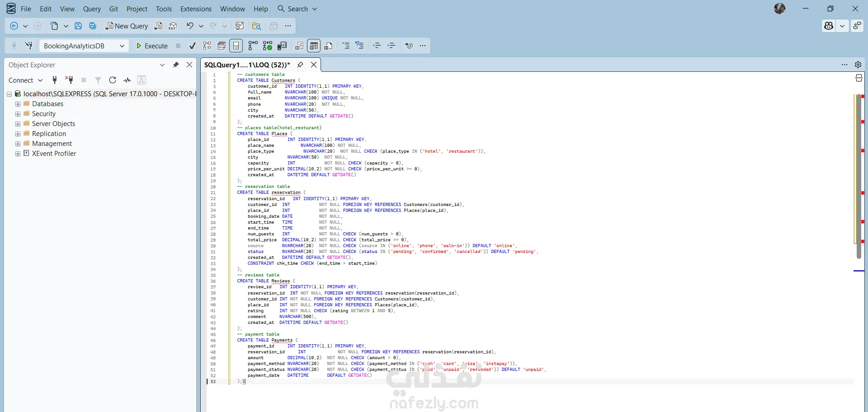
Task: Click the editor's vertical scrollbar thumb
Action: click(859, 176)
